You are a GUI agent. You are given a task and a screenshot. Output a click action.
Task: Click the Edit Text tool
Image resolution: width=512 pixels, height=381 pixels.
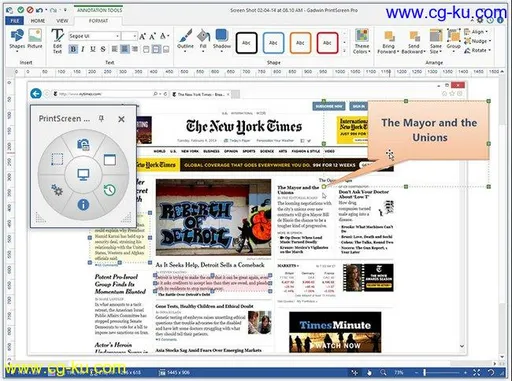pos(57,41)
